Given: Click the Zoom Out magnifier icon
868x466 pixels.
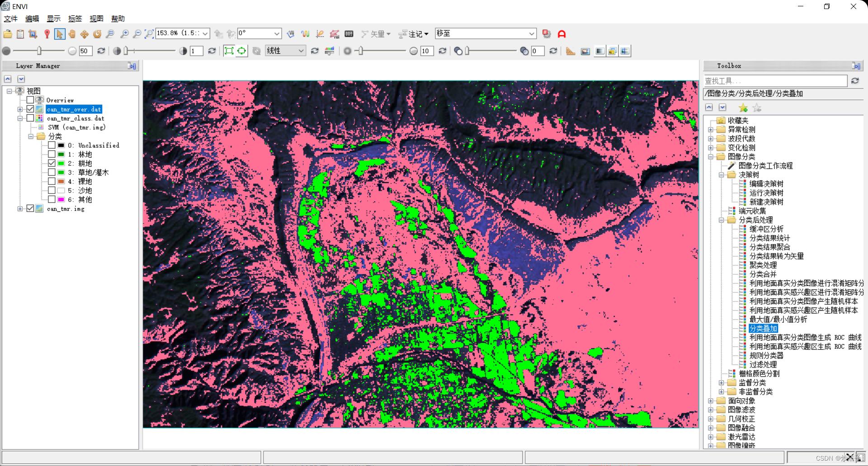Looking at the screenshot, I should [x=137, y=34].
